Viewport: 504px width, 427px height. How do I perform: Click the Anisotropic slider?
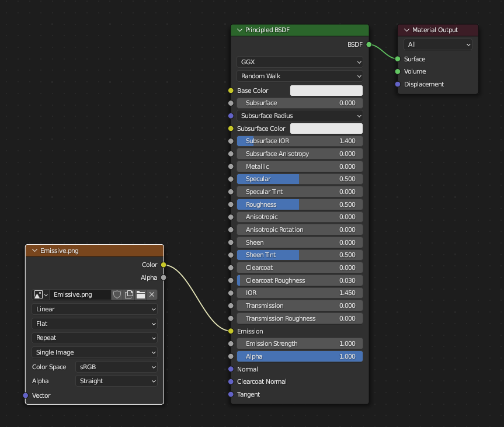point(300,217)
